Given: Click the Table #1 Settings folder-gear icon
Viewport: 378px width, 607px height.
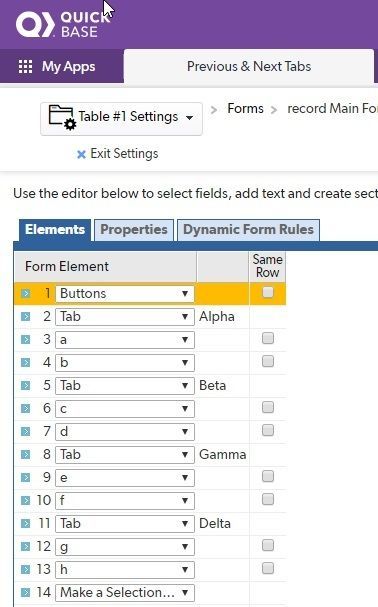Looking at the screenshot, I should [x=62, y=117].
